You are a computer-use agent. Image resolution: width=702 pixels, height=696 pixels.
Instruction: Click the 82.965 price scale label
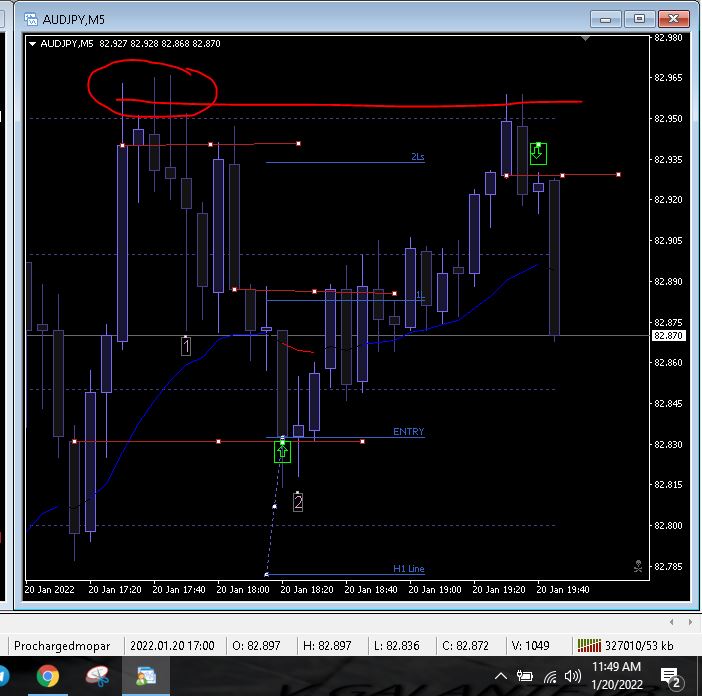[668, 77]
